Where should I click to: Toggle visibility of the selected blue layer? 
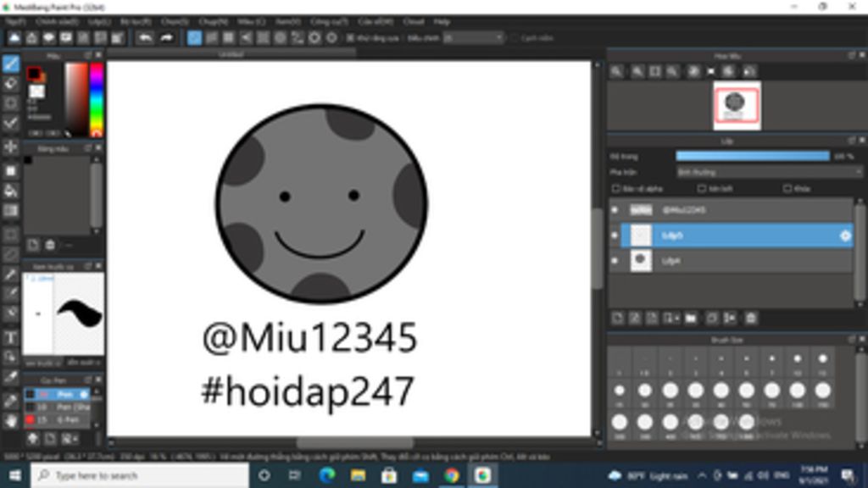615,236
